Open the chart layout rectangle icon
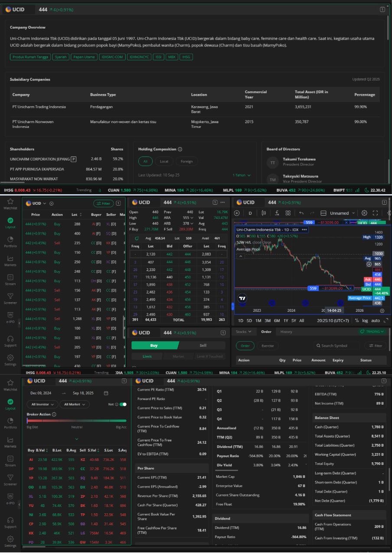 [x=323, y=213]
